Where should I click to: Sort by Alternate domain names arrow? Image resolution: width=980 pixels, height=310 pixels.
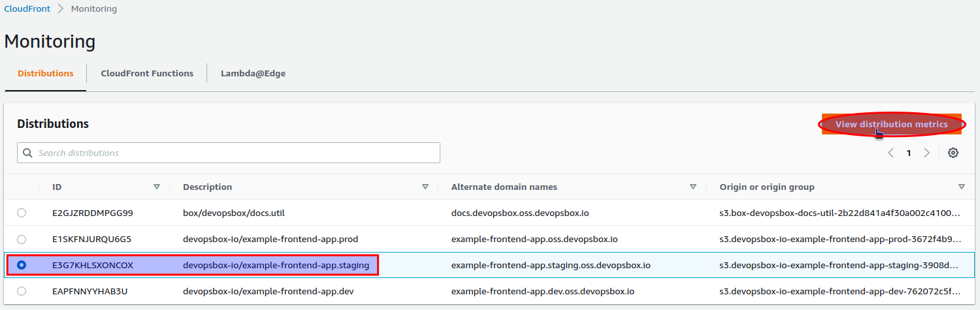[x=693, y=187]
